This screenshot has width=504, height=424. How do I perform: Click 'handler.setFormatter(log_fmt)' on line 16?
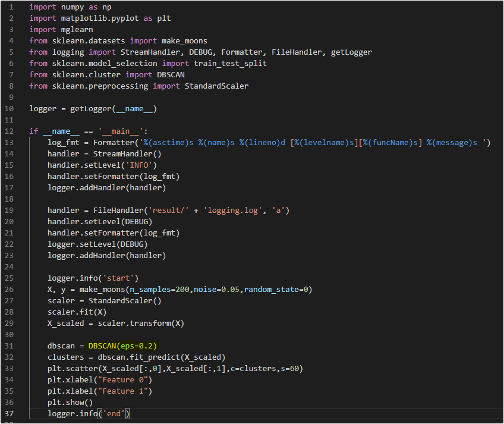[x=113, y=177]
